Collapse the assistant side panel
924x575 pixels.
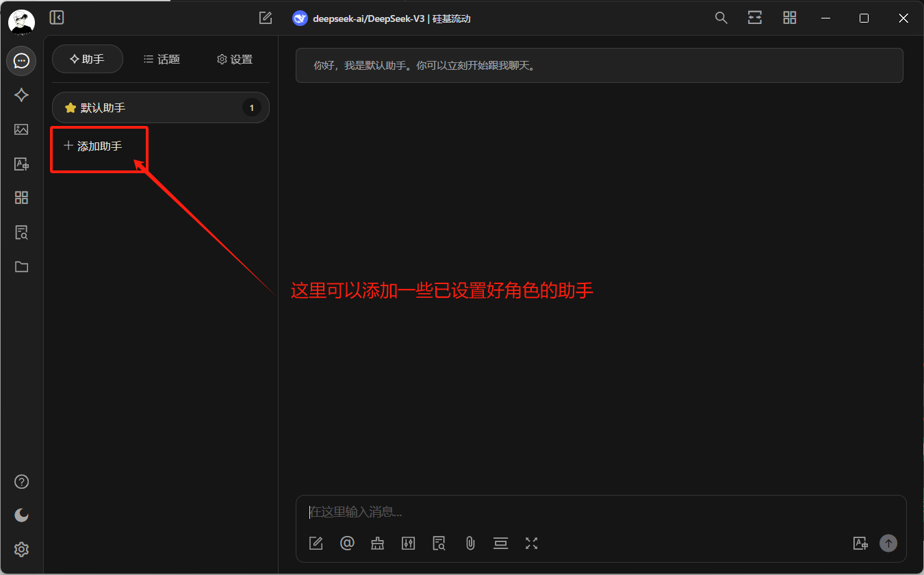57,18
